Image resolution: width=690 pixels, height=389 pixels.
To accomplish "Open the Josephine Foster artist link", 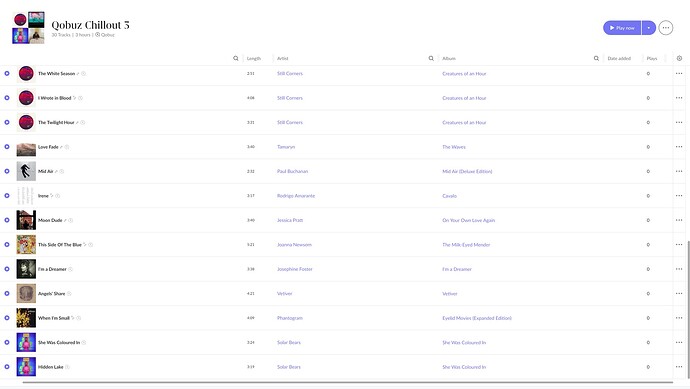I will point(294,269).
